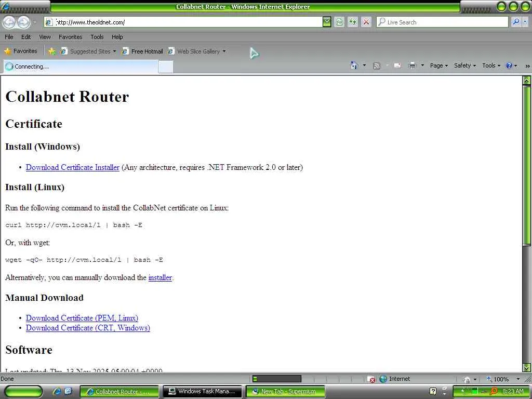Switch to Windows Task Manager taskbar button

point(203,391)
